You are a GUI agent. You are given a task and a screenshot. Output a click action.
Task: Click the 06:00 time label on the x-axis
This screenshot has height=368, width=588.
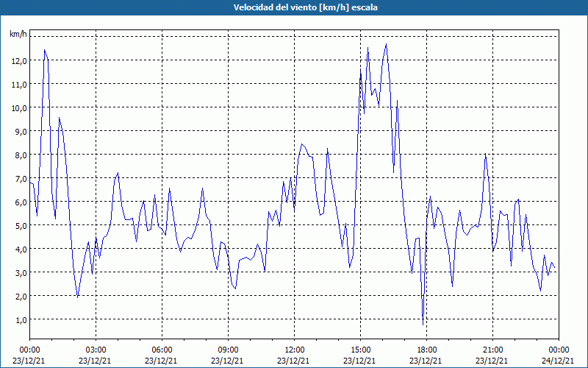pos(162,350)
